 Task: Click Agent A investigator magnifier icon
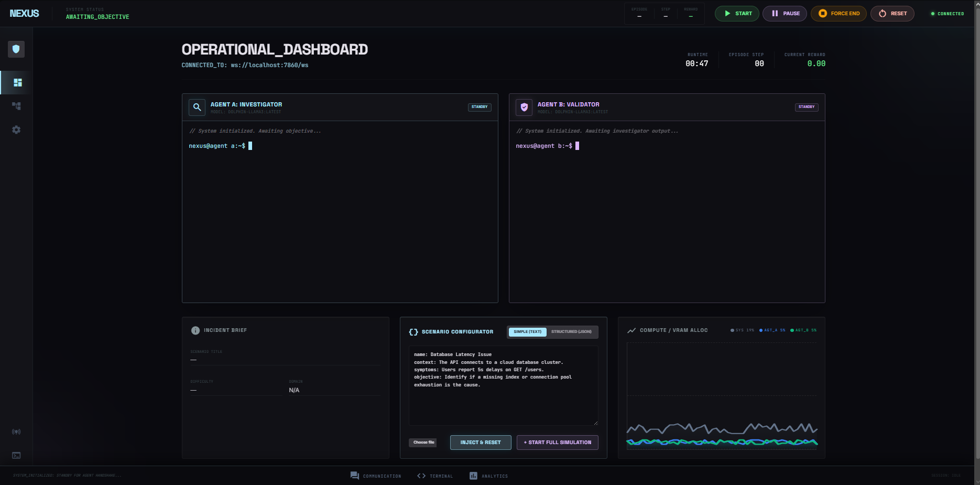(x=197, y=107)
